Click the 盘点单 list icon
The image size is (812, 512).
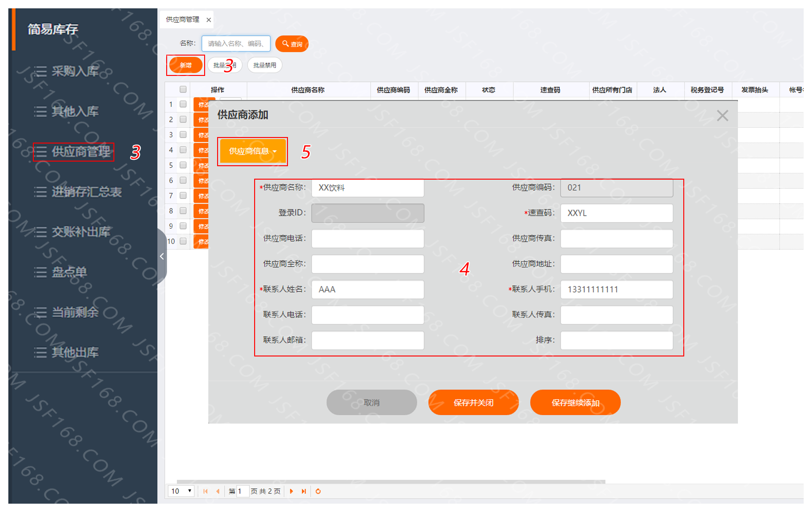40,272
